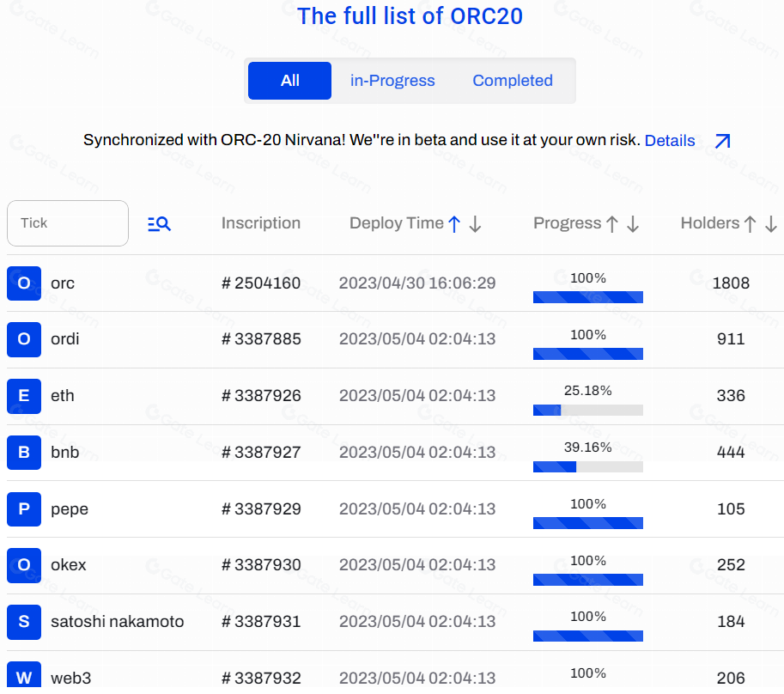The width and height of the screenshot is (784, 694).
Task: Focus the Tick search input field
Action: pos(68,223)
